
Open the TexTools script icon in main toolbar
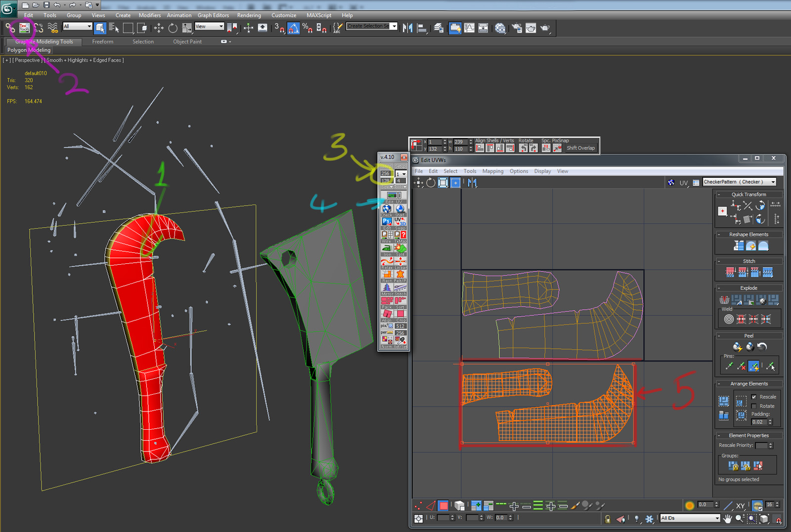pyautogui.click(x=24, y=28)
